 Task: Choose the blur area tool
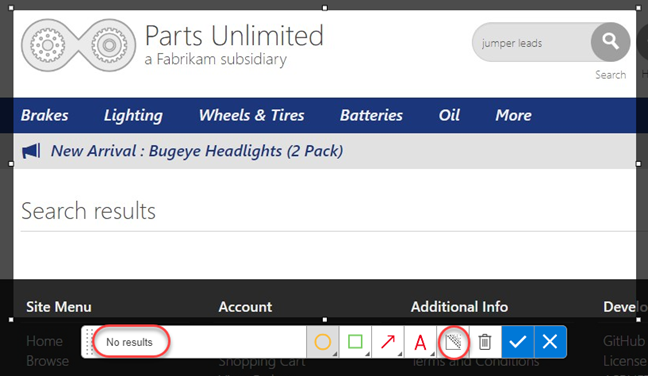coord(453,342)
